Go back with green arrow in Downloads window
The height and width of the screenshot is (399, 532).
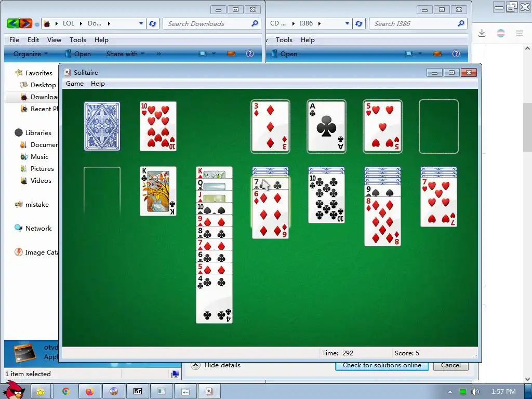(13, 23)
